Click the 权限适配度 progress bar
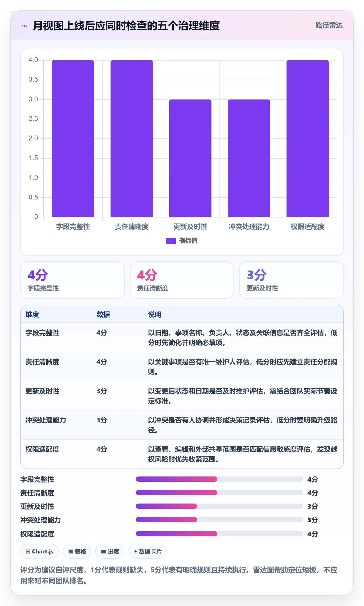 tap(219, 534)
